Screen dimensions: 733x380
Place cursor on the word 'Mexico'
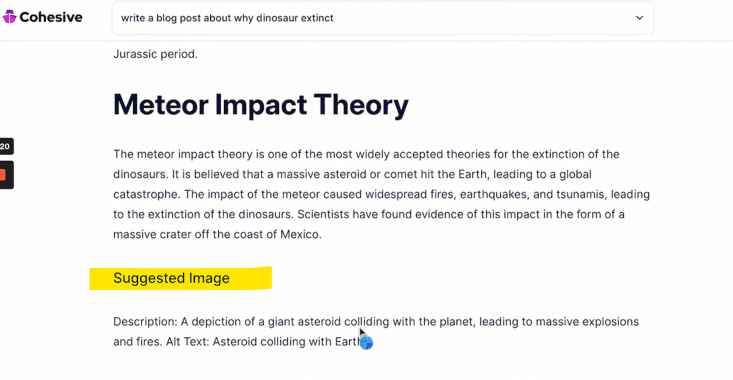(299, 234)
